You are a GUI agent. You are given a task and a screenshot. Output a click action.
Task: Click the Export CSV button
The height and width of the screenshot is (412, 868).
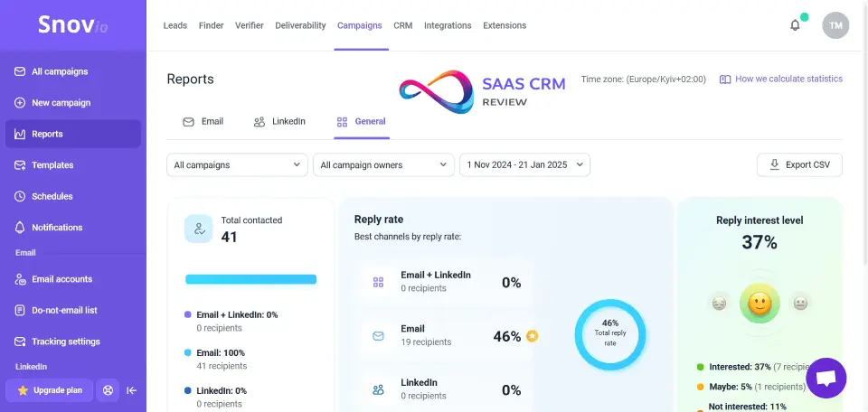799,164
